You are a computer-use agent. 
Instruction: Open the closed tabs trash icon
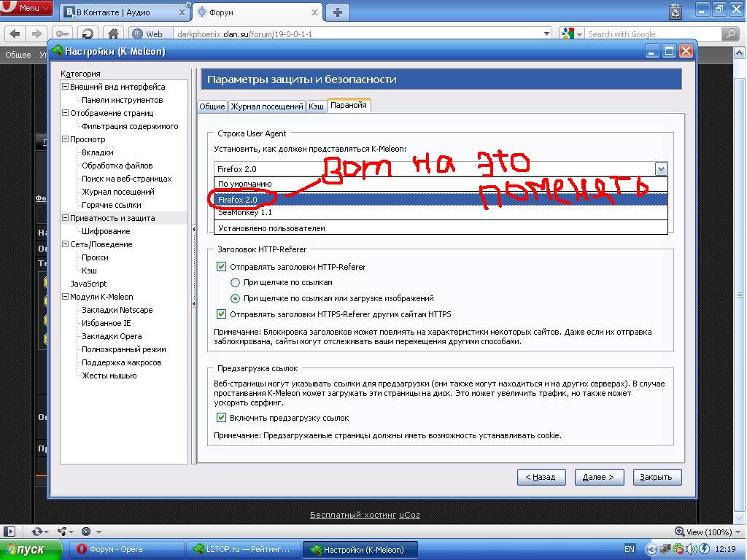pos(676,11)
